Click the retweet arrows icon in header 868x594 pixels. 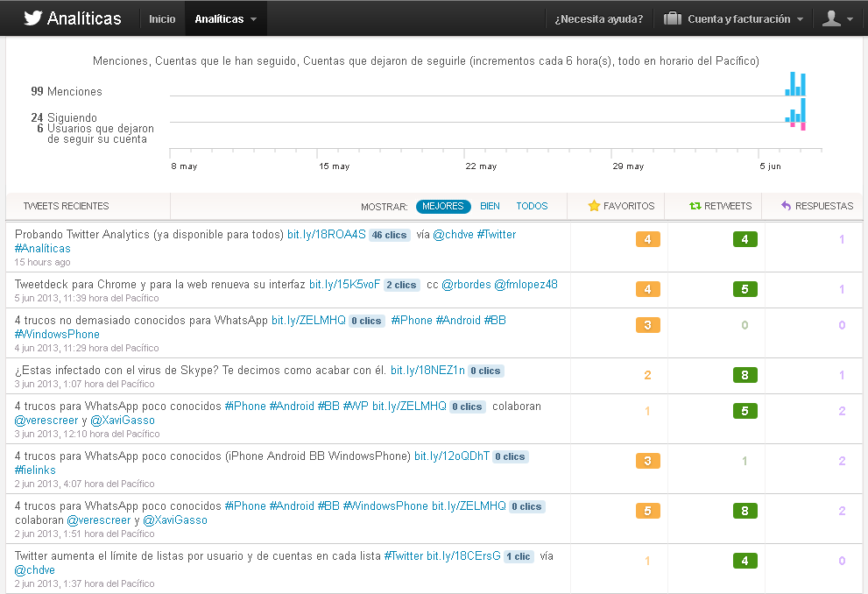[x=695, y=206]
